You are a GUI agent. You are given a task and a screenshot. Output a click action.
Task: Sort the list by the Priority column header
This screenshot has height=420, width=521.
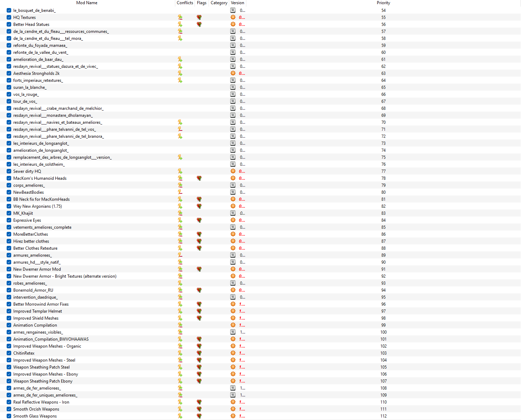tap(383, 3)
